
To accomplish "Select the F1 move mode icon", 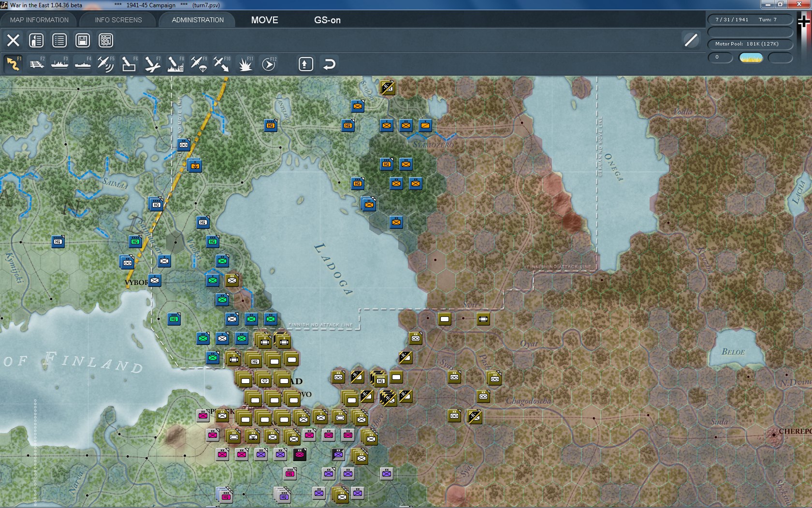I will 13,64.
